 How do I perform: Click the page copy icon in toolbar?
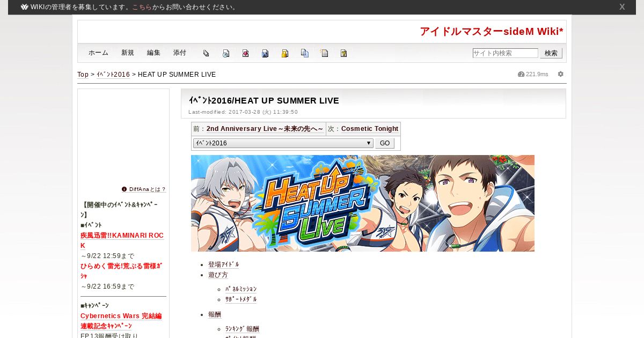click(x=206, y=53)
